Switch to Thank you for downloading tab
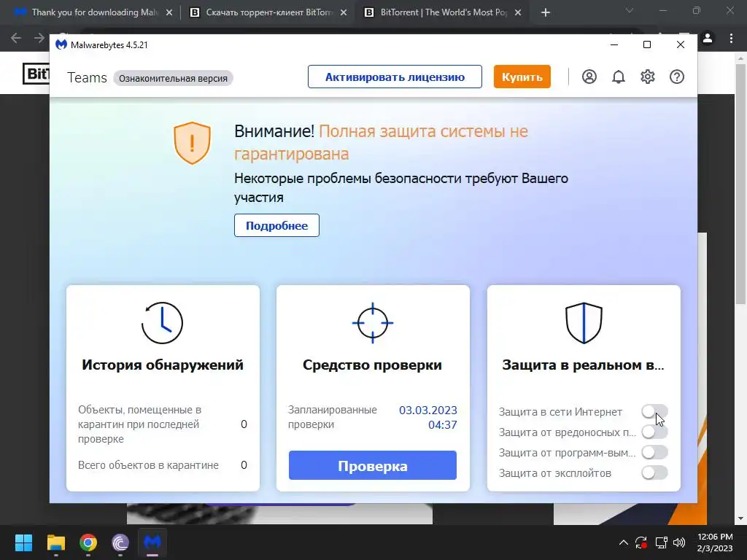 pyautogui.click(x=92, y=12)
